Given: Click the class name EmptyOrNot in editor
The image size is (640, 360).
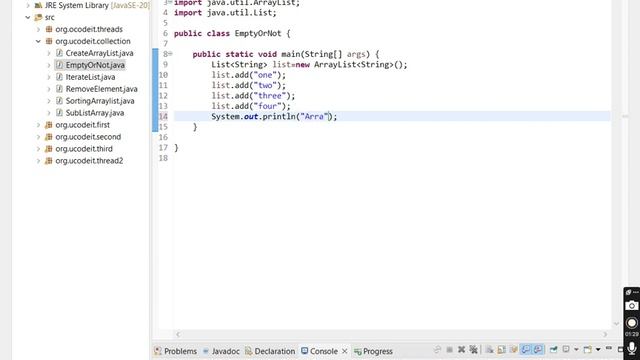Looking at the screenshot, I should tap(258, 33).
